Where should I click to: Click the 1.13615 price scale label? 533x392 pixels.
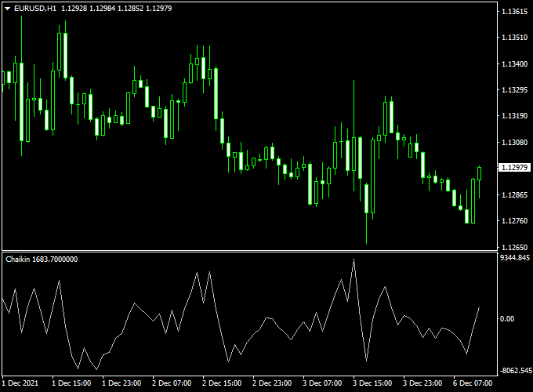pos(515,12)
